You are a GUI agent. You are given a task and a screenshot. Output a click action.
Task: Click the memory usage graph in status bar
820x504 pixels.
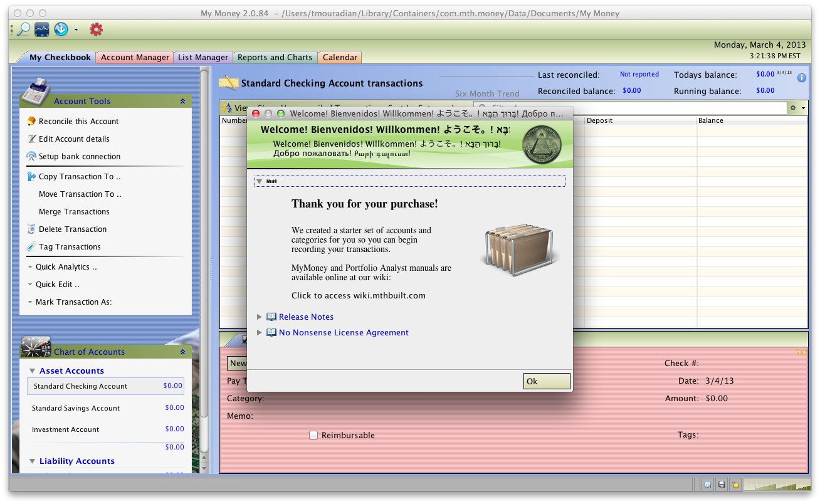[776, 485]
